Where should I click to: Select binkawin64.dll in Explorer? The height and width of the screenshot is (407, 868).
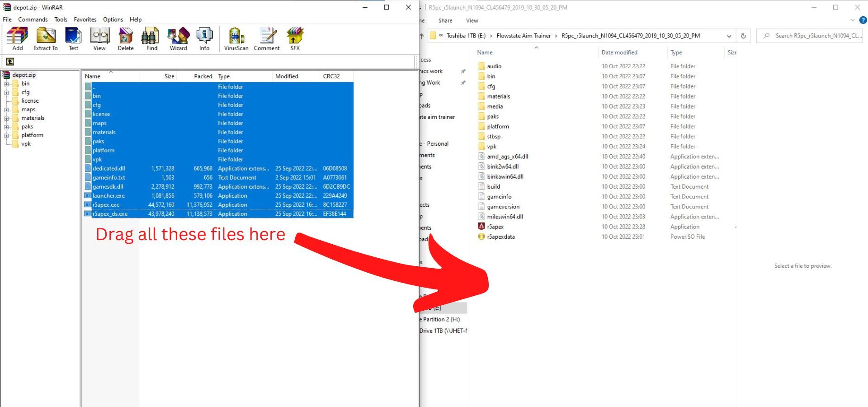[x=505, y=176]
